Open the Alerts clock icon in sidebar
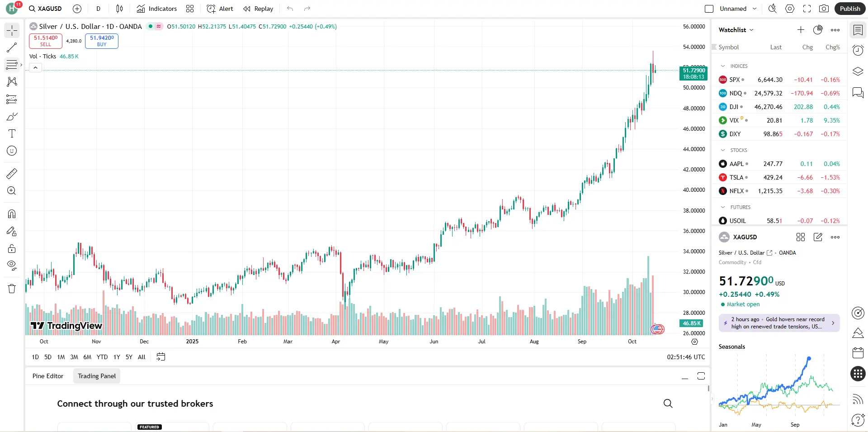 tap(858, 50)
